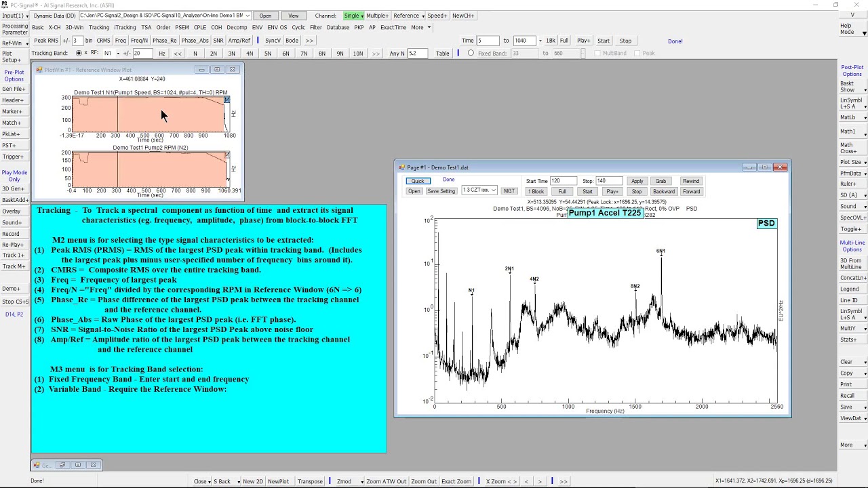Click Track M+ in the left sidebar
Image resolution: width=868 pixels, height=488 pixels.
pos(14,266)
